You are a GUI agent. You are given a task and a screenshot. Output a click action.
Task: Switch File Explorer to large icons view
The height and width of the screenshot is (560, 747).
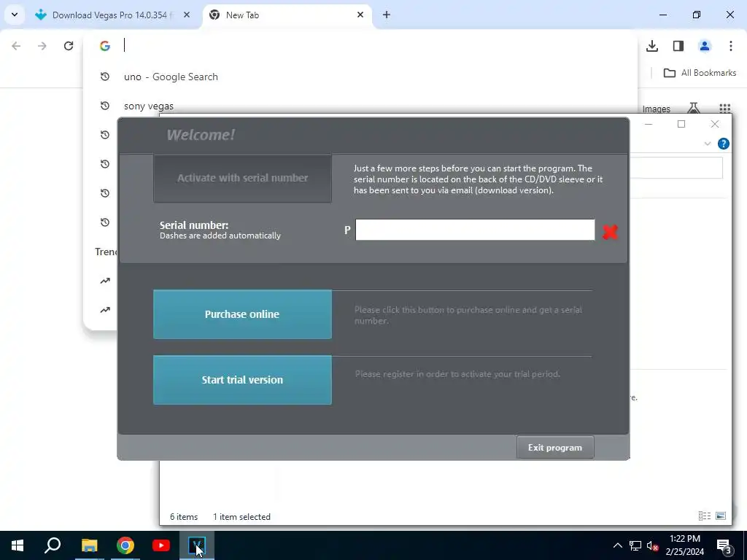[x=721, y=516]
